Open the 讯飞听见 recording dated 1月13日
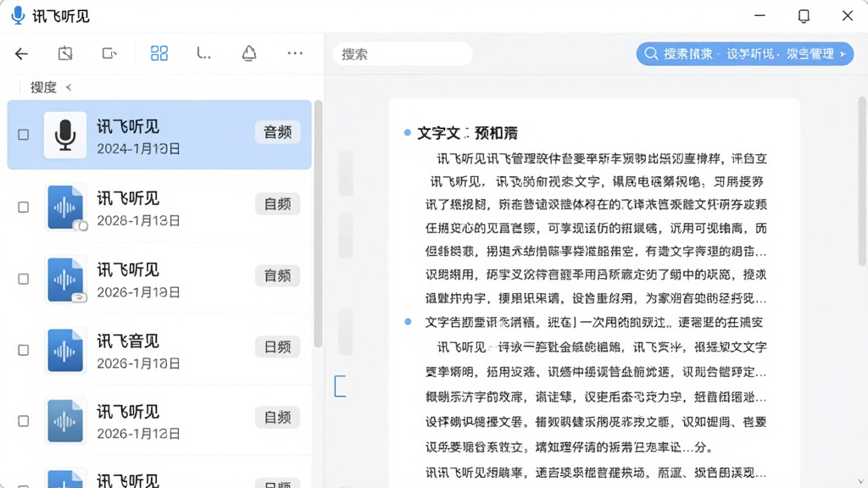The width and height of the screenshot is (868, 488). coord(159,207)
